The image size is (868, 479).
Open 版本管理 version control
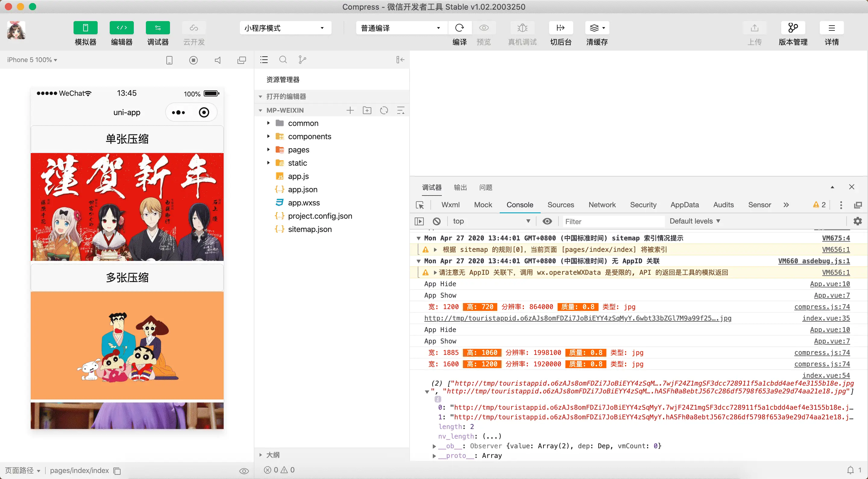pos(793,28)
